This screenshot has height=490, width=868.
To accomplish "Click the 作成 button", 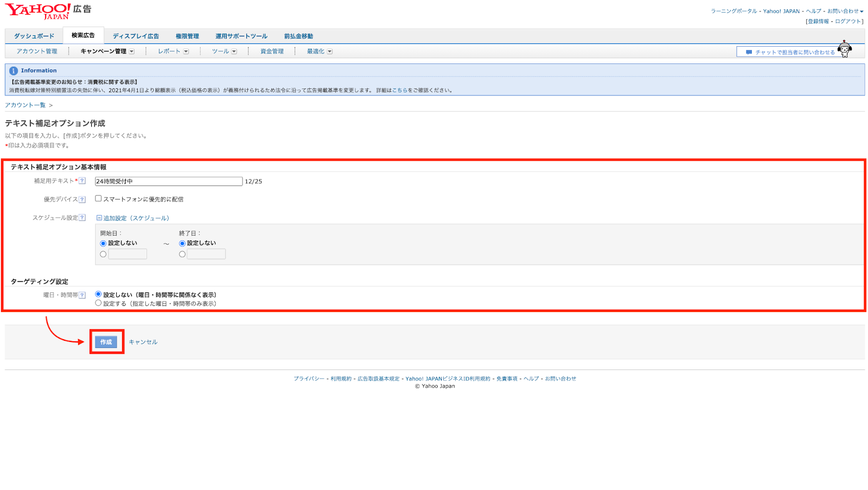I will point(106,342).
